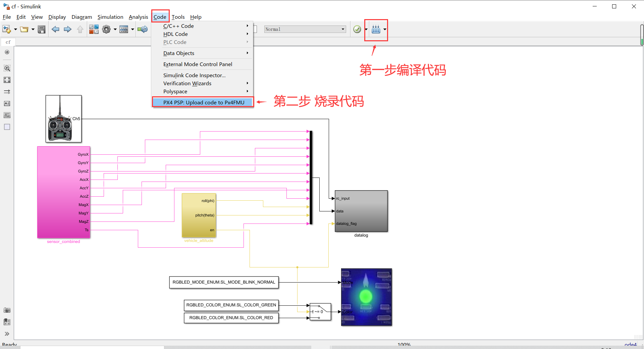The height and width of the screenshot is (349, 644).
Task: Click the camera viewmark icon near bottom sidebar
Action: pos(7,310)
